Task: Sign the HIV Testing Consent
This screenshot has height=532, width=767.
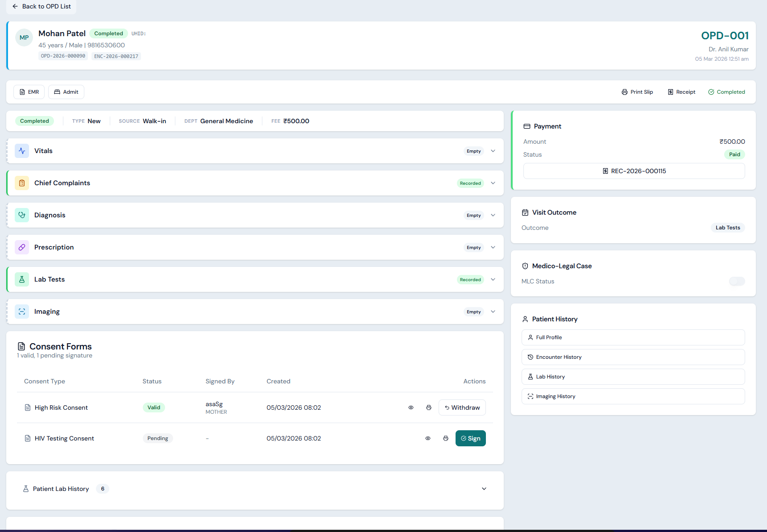Action: 470,438
